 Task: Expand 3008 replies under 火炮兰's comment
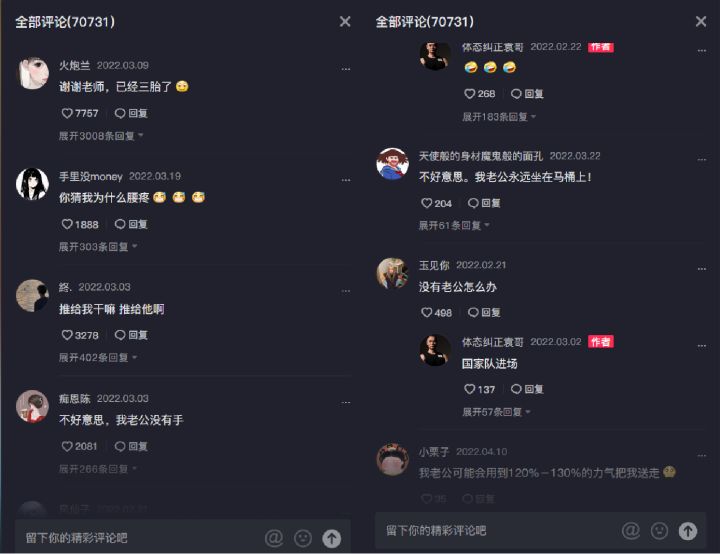tap(101, 136)
